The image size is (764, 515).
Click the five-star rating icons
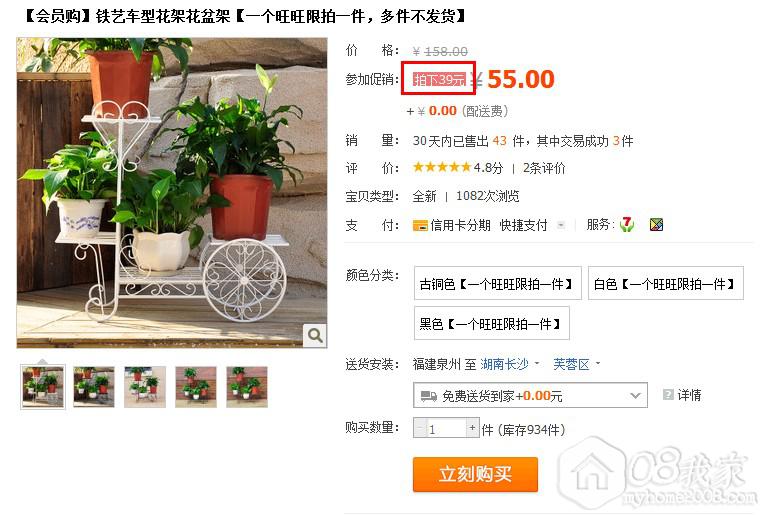(441, 168)
